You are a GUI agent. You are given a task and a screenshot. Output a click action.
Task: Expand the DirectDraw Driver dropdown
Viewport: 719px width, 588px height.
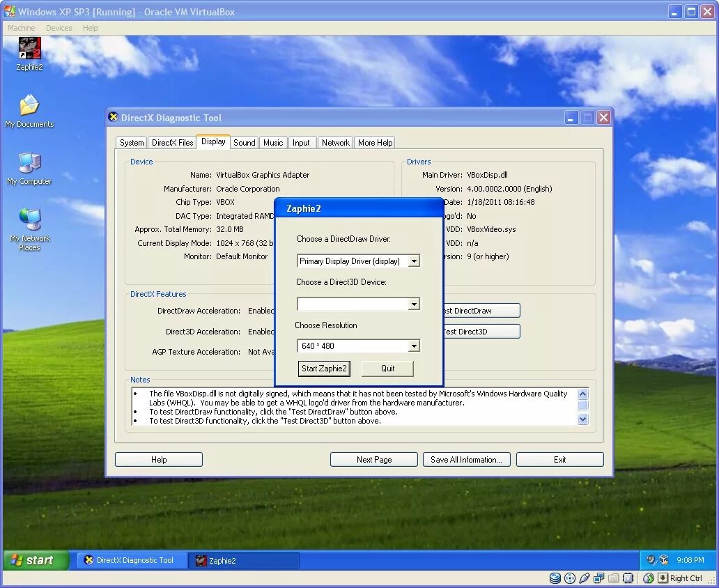tap(414, 261)
